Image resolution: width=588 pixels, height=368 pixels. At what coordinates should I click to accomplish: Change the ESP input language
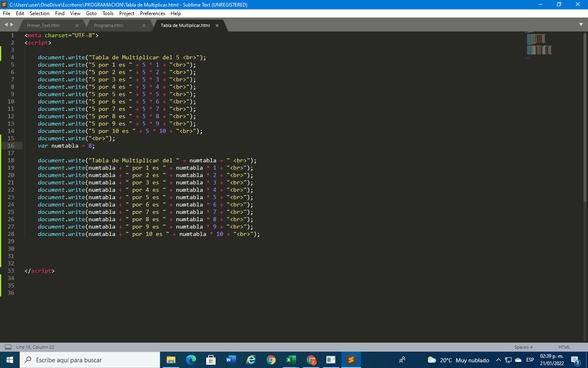(x=530, y=360)
